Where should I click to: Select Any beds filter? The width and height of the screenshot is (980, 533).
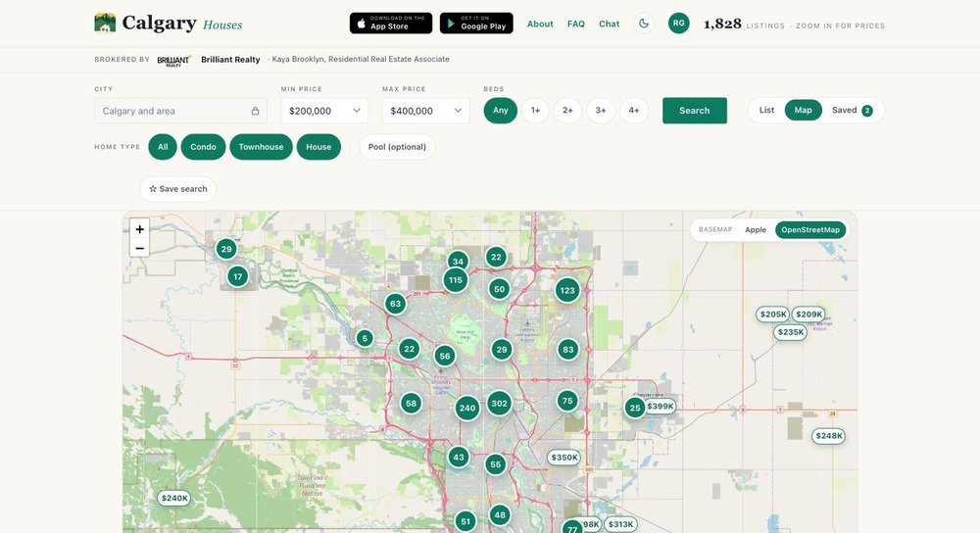pyautogui.click(x=501, y=111)
